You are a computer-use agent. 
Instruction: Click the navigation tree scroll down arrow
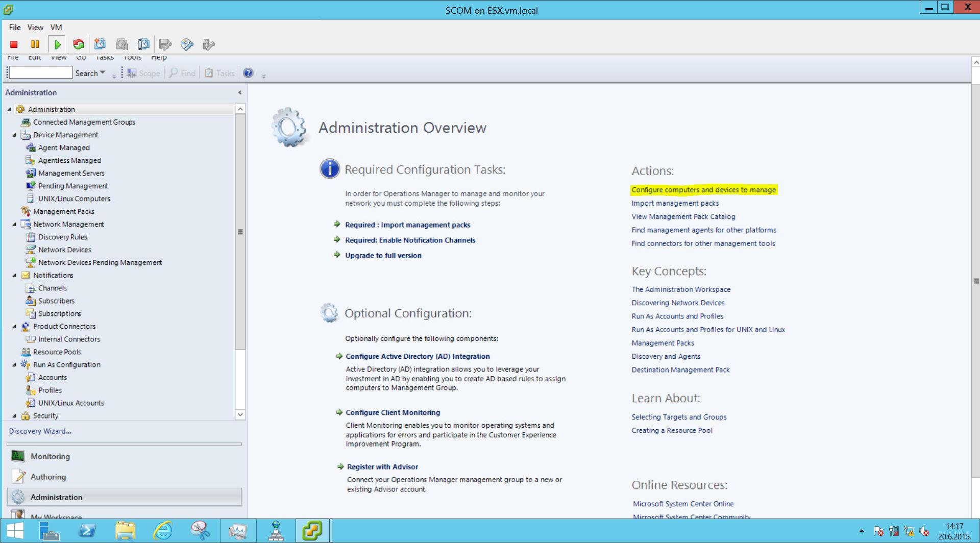coord(240,414)
